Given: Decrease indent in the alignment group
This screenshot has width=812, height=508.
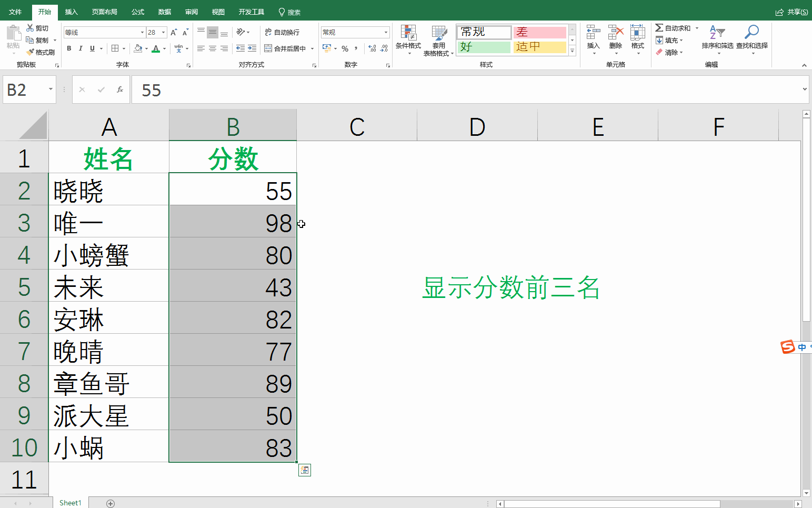Looking at the screenshot, I should (x=240, y=48).
